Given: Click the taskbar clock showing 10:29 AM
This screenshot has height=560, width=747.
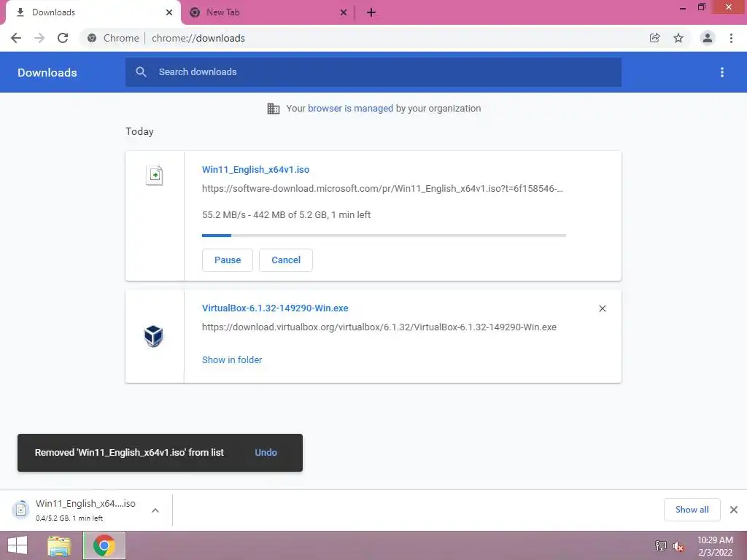Looking at the screenshot, I should pyautogui.click(x=715, y=546).
